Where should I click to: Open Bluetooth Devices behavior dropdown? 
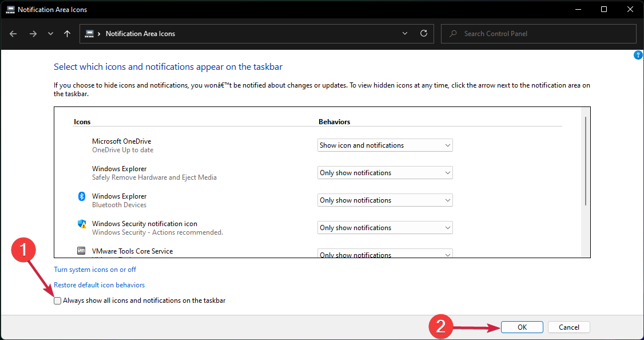(385, 200)
